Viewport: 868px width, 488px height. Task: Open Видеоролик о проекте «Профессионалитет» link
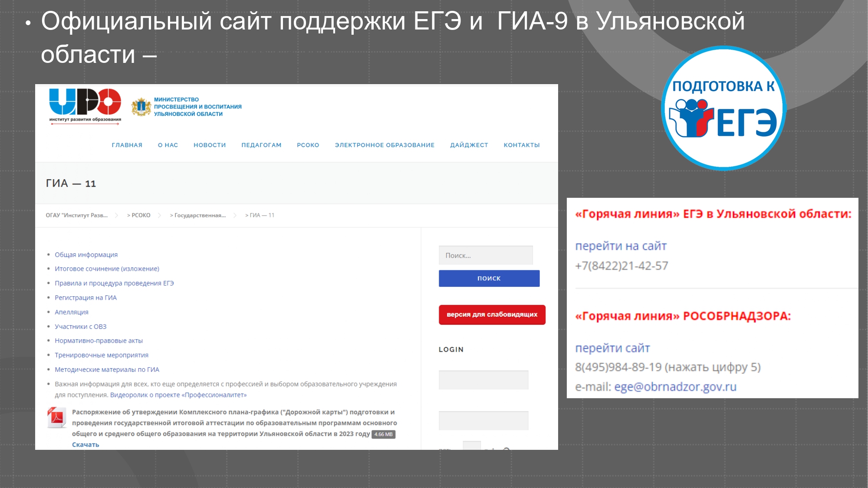[x=178, y=395]
